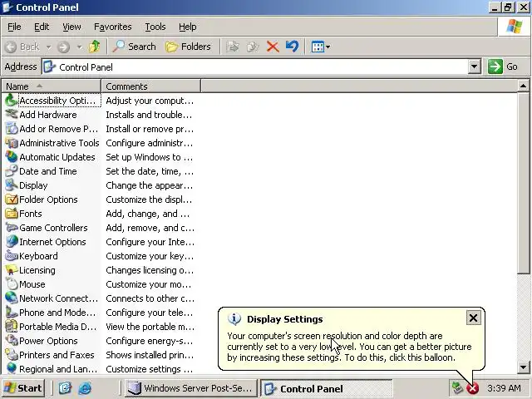Click the scrollbar down arrow
Viewport: 532px width, 399px height.
pyautogui.click(x=523, y=367)
